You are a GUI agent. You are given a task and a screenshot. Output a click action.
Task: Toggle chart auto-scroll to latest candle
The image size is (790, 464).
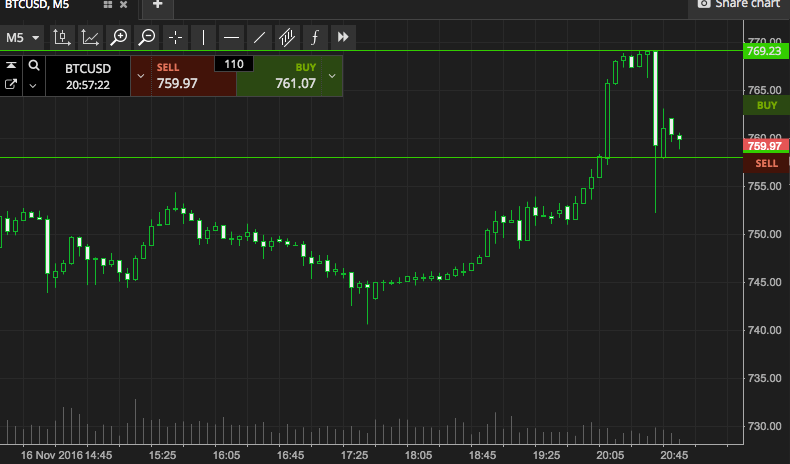click(x=343, y=38)
